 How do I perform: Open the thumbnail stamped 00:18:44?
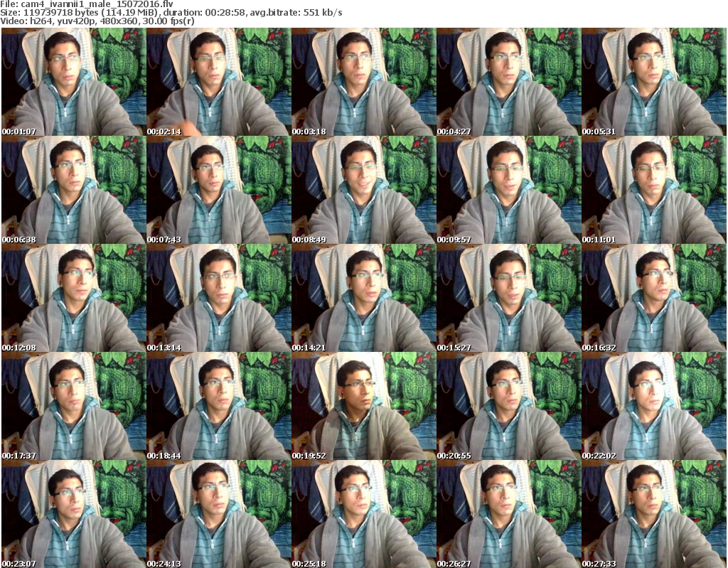pyautogui.click(x=219, y=407)
